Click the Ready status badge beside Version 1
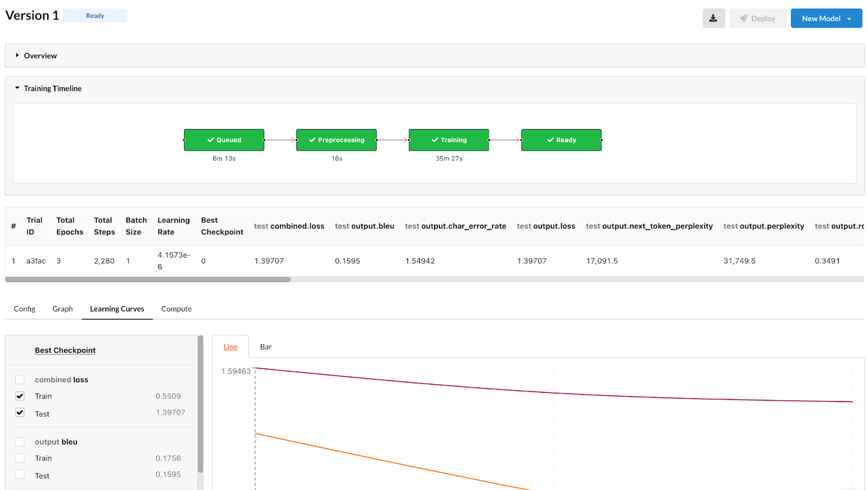This screenshot has width=868, height=490. tap(95, 15)
